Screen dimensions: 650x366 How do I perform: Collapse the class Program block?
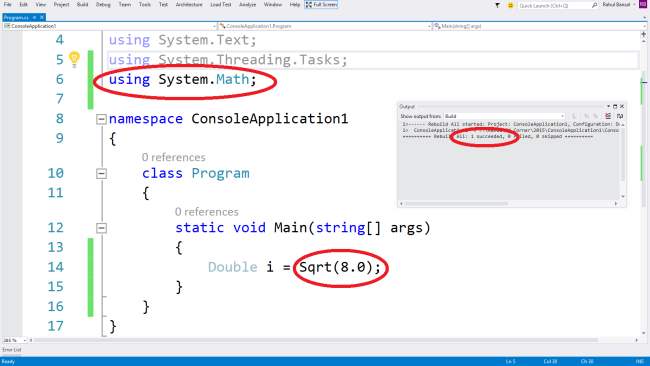coord(101,174)
